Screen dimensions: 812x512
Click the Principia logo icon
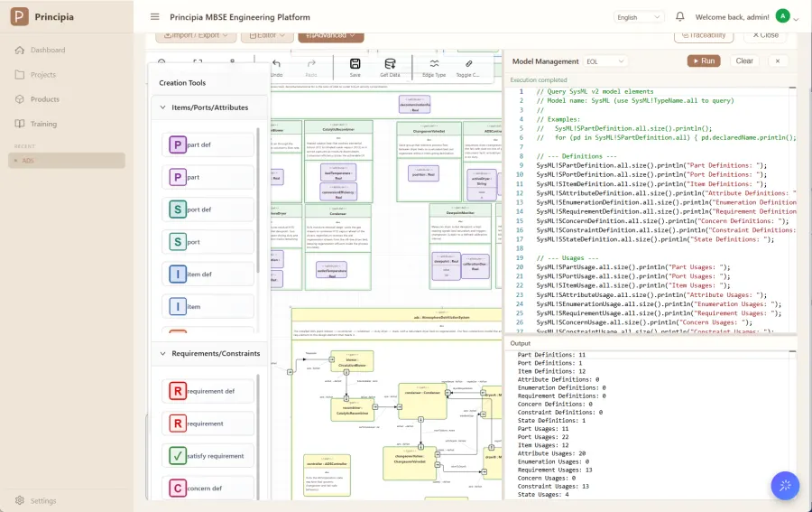click(19, 16)
